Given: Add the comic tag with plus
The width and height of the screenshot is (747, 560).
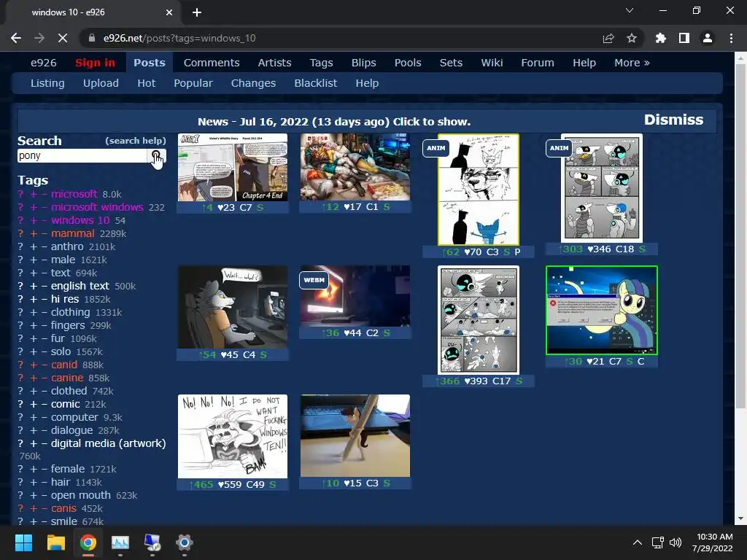Looking at the screenshot, I should (34, 404).
